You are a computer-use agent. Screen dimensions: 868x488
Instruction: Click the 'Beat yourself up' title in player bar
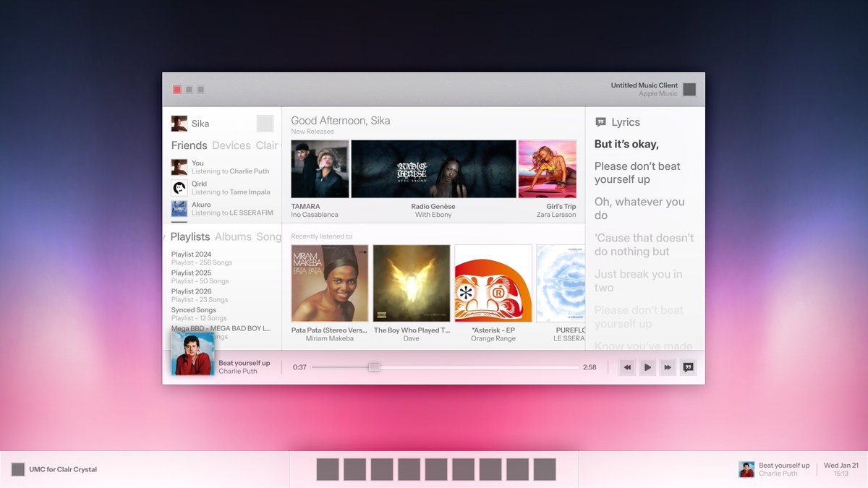click(244, 363)
